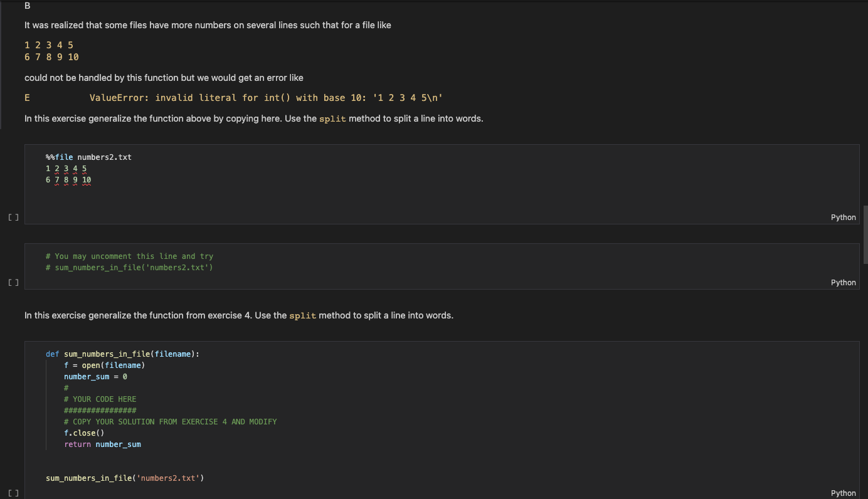The image size is (868, 499).
Task: Click the 'f = open(filename)' code line
Action: click(x=104, y=365)
